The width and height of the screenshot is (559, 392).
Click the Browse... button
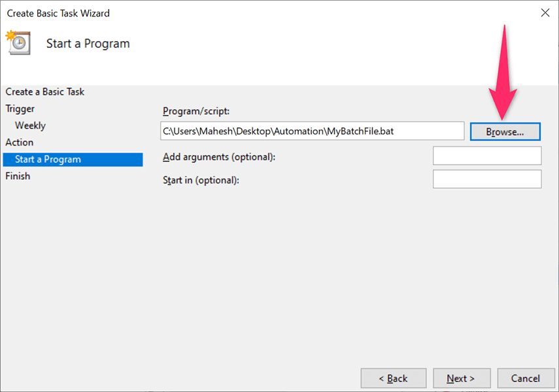[x=505, y=131]
